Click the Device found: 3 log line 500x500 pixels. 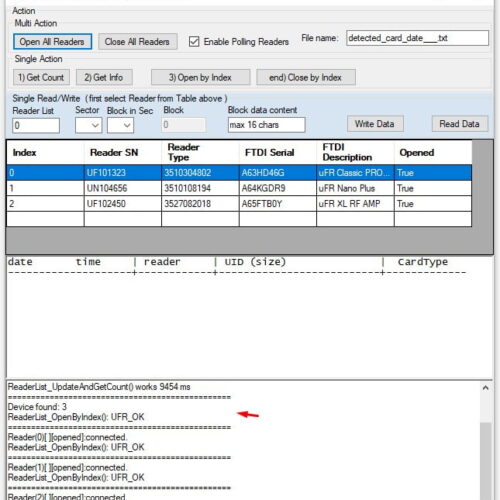(37, 407)
